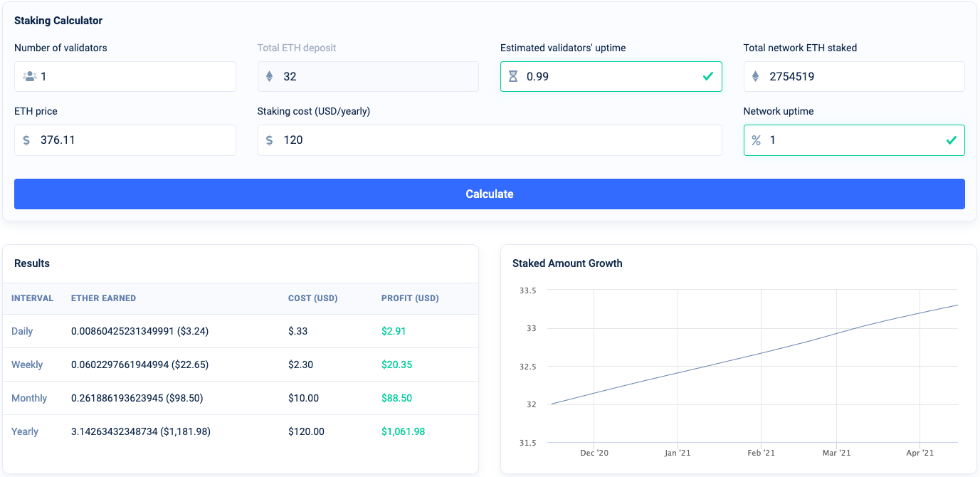The width and height of the screenshot is (980, 477).
Task: Click the $10.00 monthly cost cell
Action: [303, 398]
